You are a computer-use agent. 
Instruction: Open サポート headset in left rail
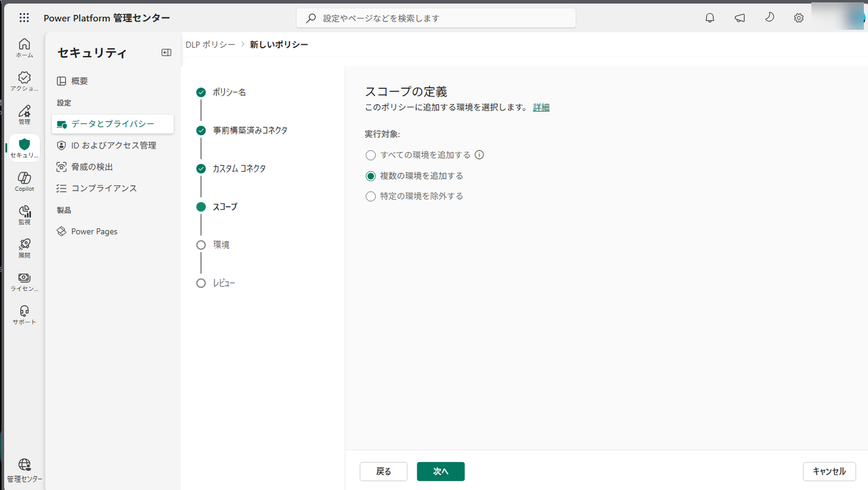click(x=24, y=315)
